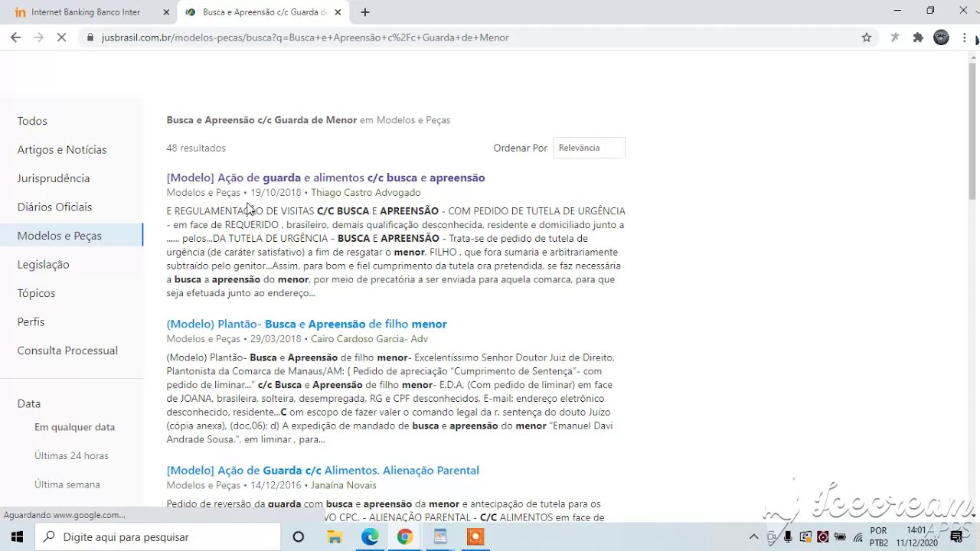Open Jurisprudência category
The image size is (980, 551).
pos(54,178)
